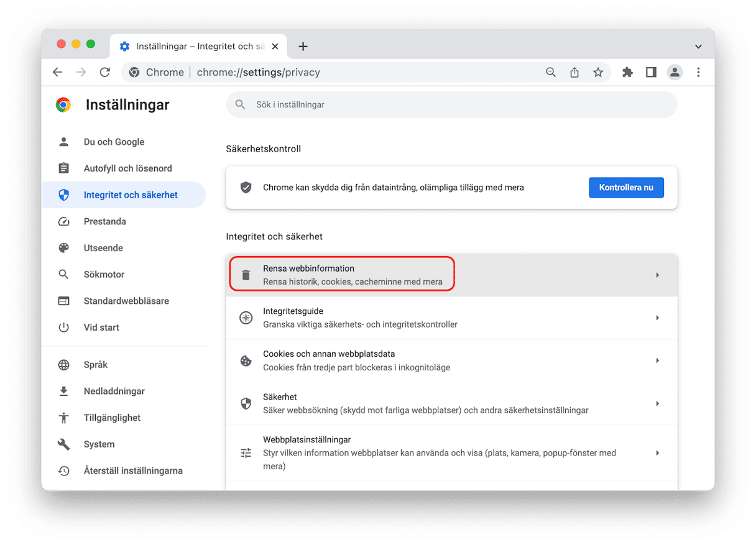The height and width of the screenshot is (545, 756).
Task: Toggle the side panel icon
Action: pyautogui.click(x=651, y=72)
